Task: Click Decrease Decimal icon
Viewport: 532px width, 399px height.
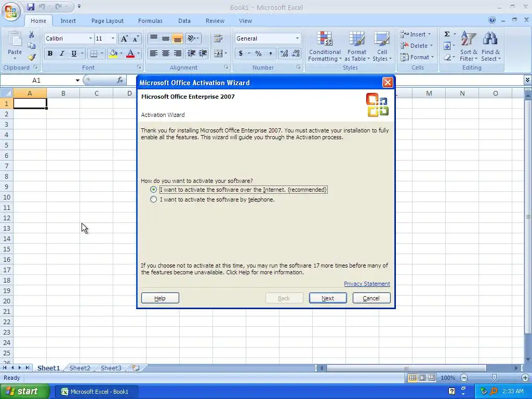Action: (x=296, y=54)
